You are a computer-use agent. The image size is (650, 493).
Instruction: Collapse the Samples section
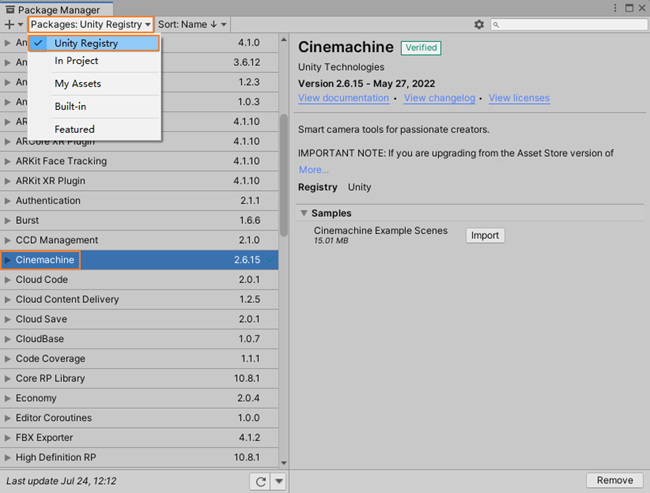pos(303,213)
